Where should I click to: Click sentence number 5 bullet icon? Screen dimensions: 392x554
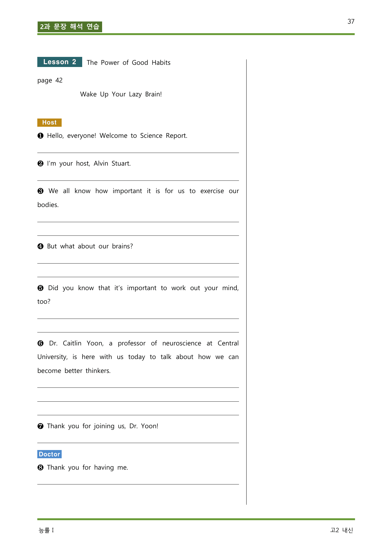[40, 288]
